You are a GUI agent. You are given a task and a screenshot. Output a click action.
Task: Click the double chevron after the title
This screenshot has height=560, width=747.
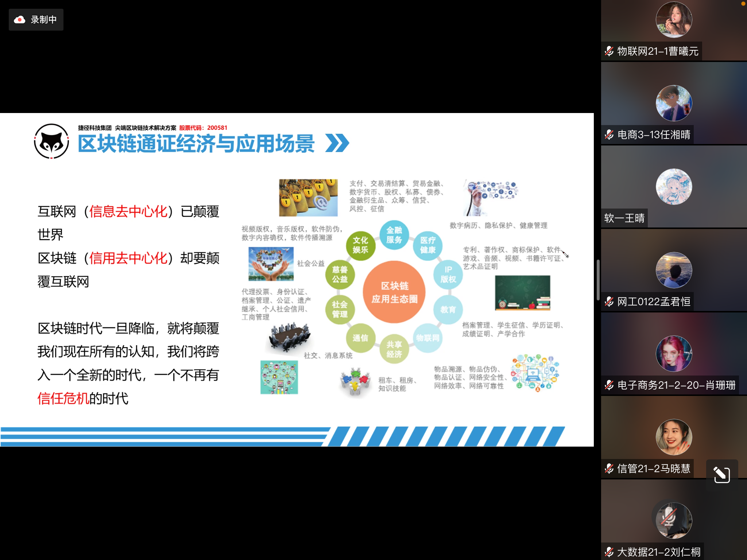click(x=337, y=143)
